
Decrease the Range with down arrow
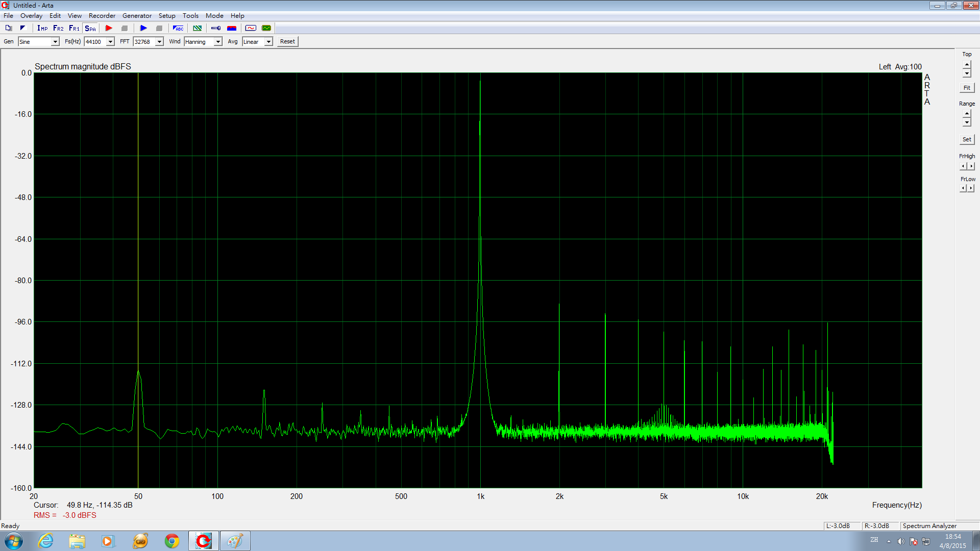[967, 122]
